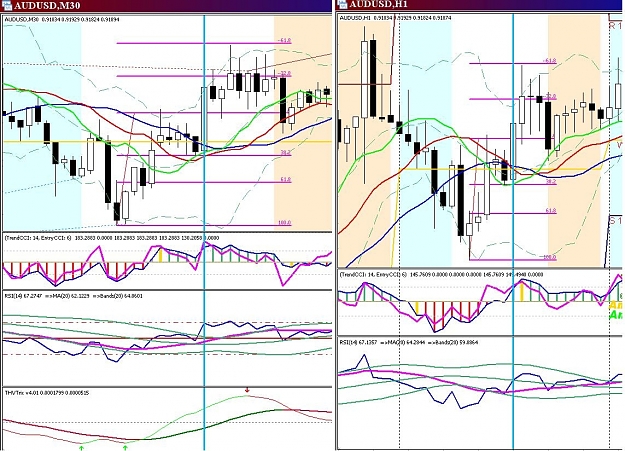Click the red down arrow in THVTrix panel
This screenshot has height=451, width=625.
(247, 390)
